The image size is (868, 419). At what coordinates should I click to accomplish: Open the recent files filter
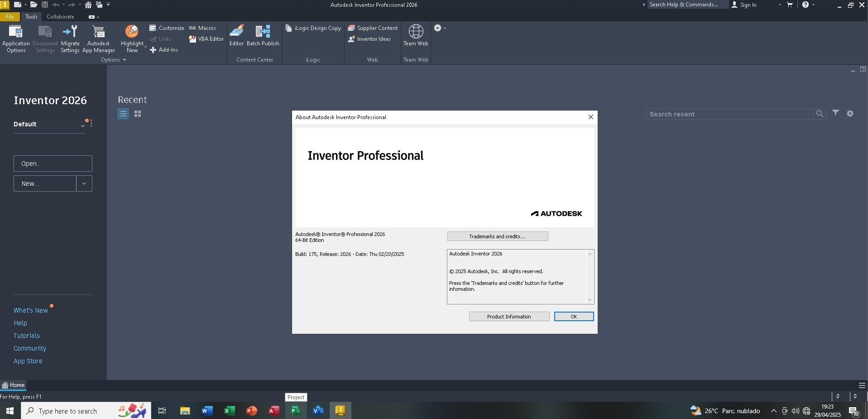(836, 113)
